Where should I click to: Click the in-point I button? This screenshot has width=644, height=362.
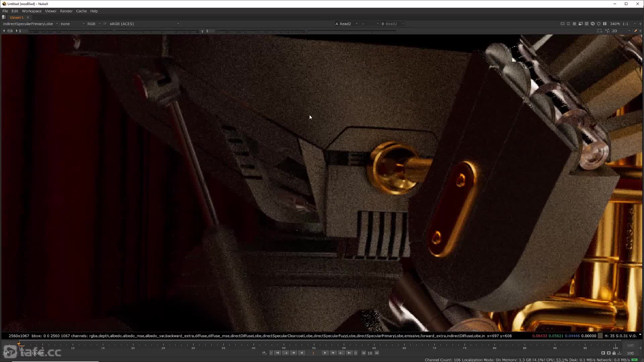click(x=271, y=353)
